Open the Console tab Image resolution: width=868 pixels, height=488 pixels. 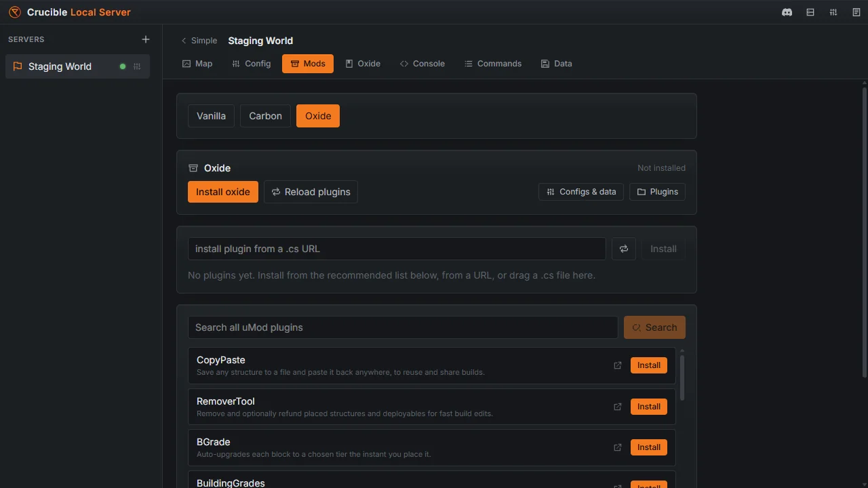(x=422, y=64)
